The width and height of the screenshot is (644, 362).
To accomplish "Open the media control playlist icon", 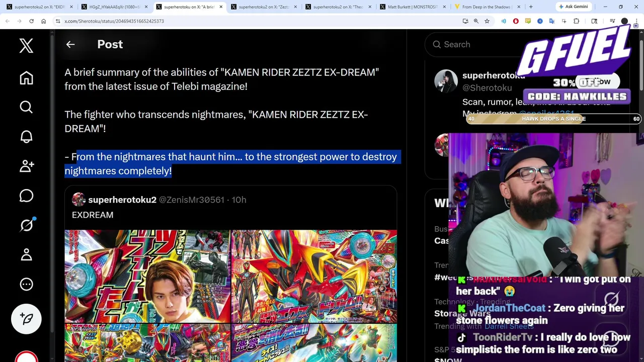I will 612,21.
